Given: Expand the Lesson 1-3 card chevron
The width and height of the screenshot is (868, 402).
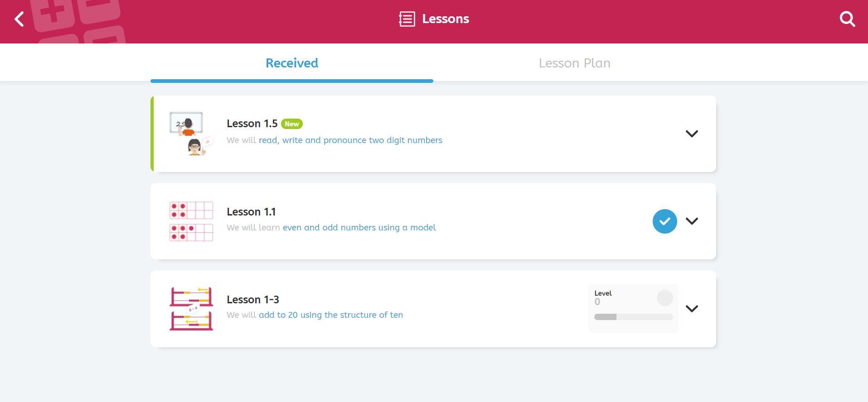Looking at the screenshot, I should tap(692, 309).
